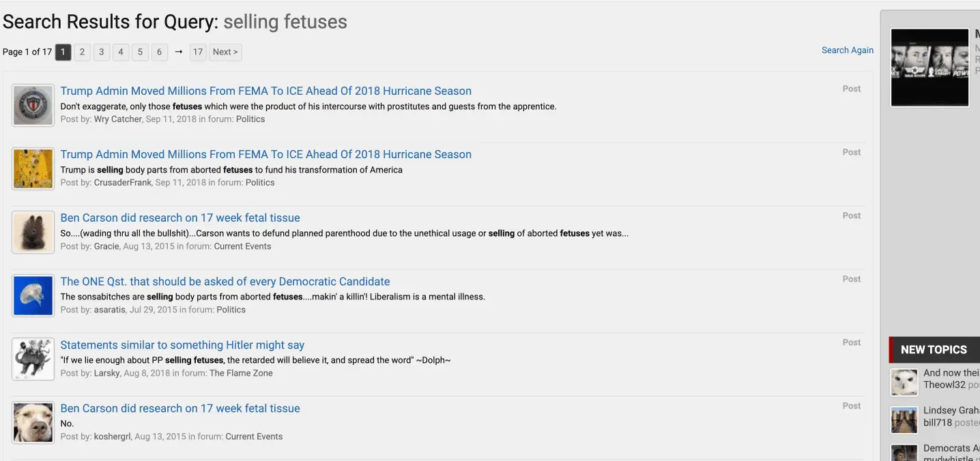Open 'The ONE Qst.' Democratic Candidate thread

(225, 281)
